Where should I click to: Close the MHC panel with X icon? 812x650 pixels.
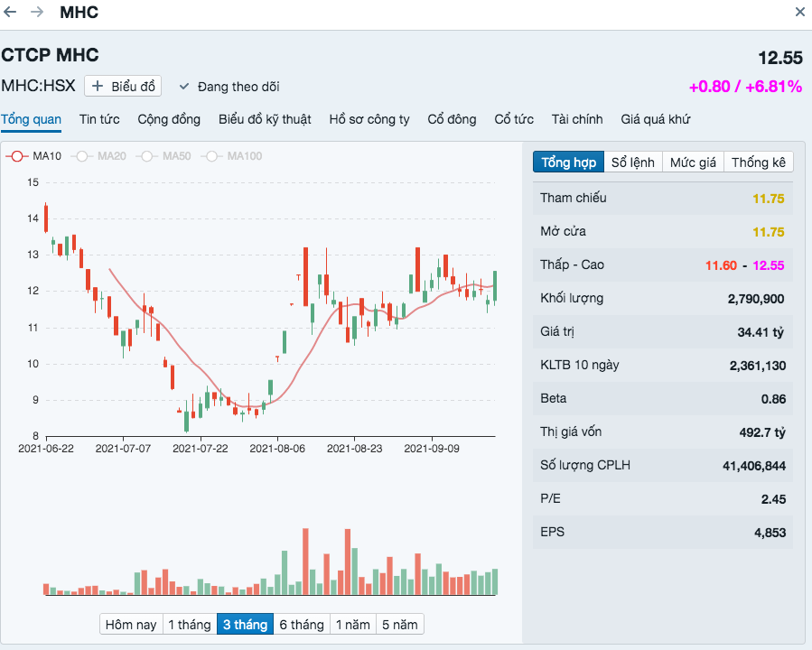point(799,13)
